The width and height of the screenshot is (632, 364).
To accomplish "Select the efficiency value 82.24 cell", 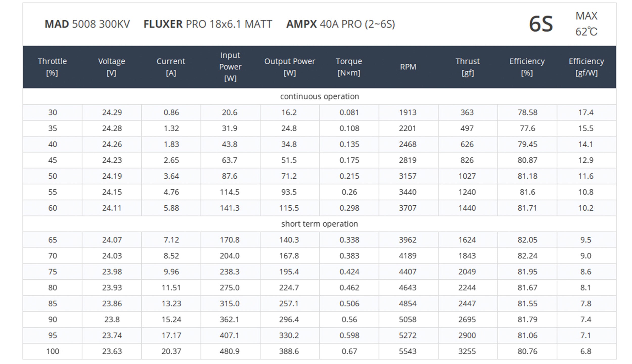I will [x=527, y=256].
